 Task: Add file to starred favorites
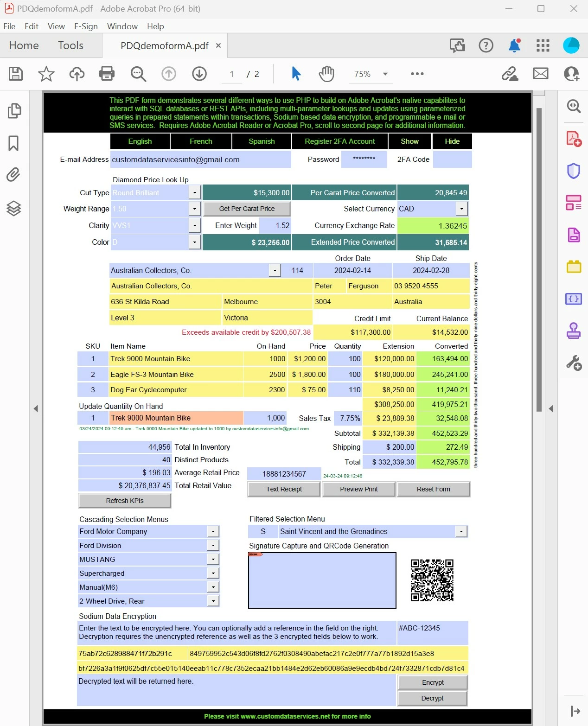point(46,74)
